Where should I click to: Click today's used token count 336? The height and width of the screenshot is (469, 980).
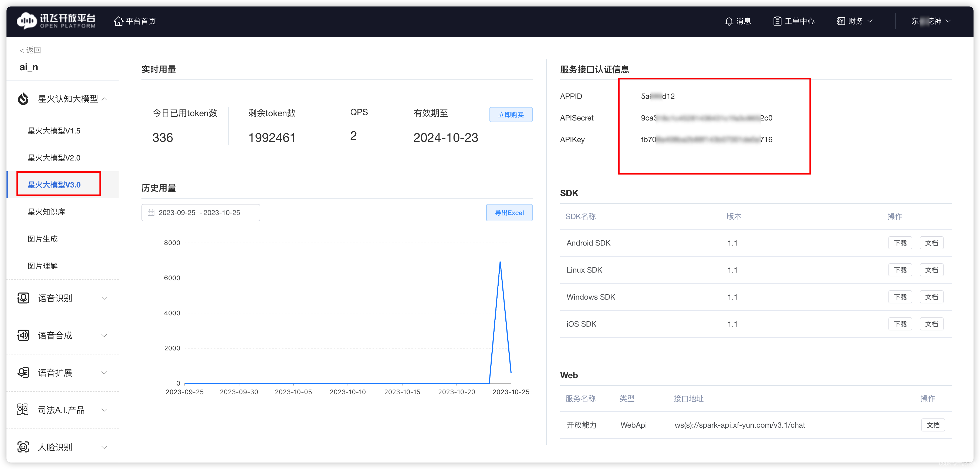(x=163, y=138)
